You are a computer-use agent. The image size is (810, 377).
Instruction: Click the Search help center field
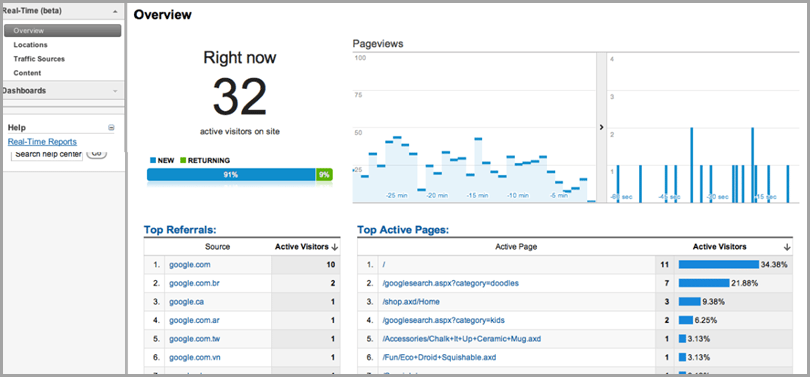[47, 154]
